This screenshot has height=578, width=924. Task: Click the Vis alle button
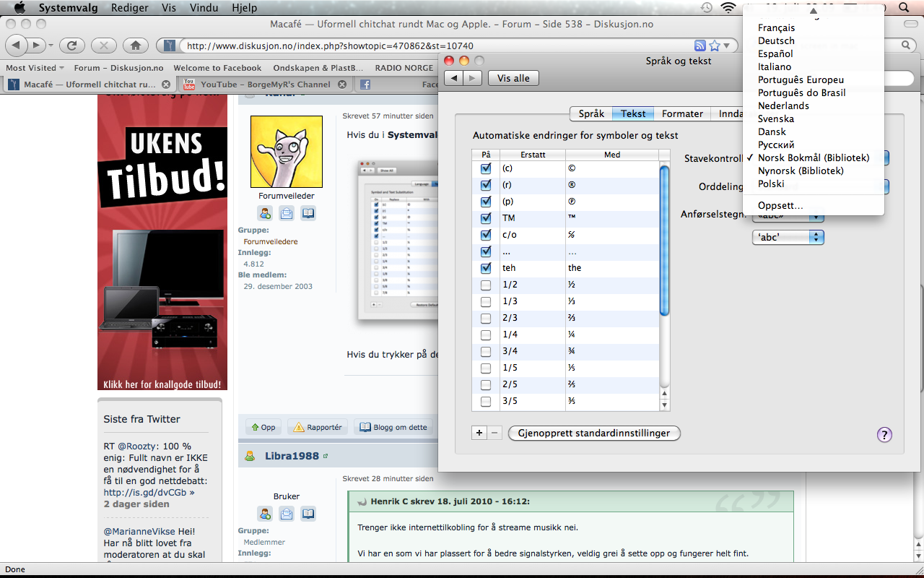click(x=513, y=78)
